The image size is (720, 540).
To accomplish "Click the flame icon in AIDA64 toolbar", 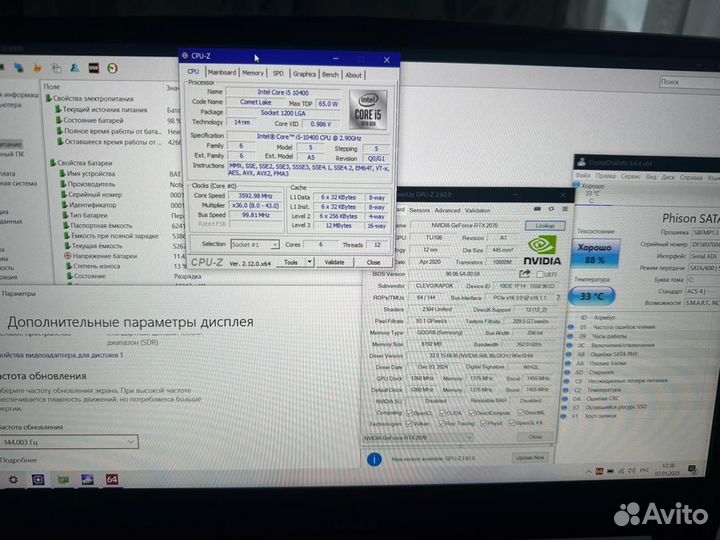I will click(x=38, y=68).
